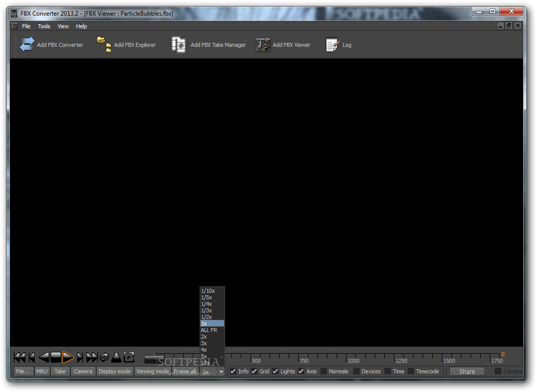Screen dimensions: 537x392
Task: Close the inner FBX Viewer window
Action: click(x=518, y=26)
